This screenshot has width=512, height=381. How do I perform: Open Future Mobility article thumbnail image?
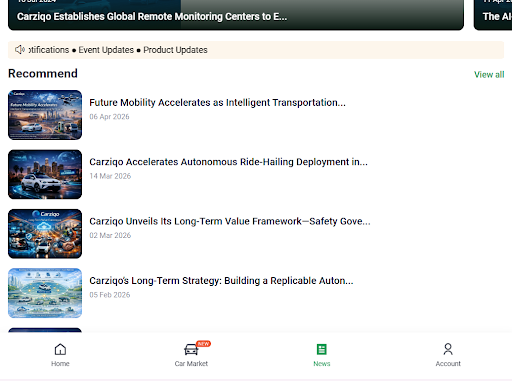[x=45, y=115]
